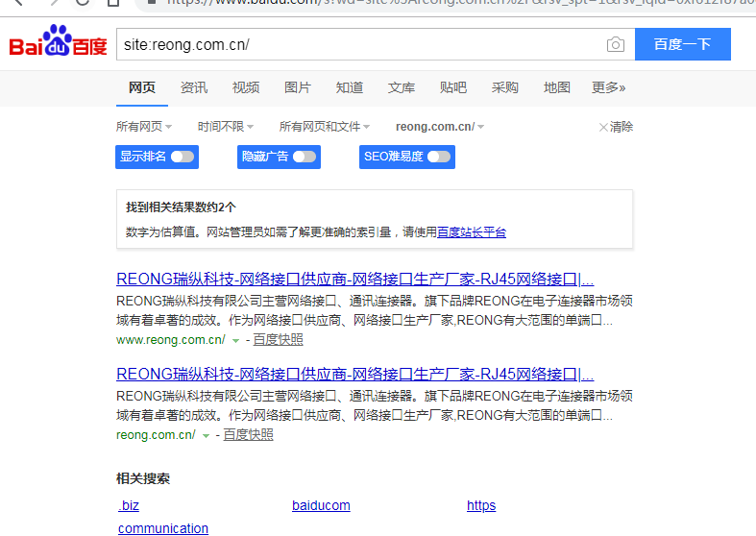756x536 pixels.
Task: Expand arrow next to green reong.com.cn/ result URL
Action: click(x=206, y=435)
